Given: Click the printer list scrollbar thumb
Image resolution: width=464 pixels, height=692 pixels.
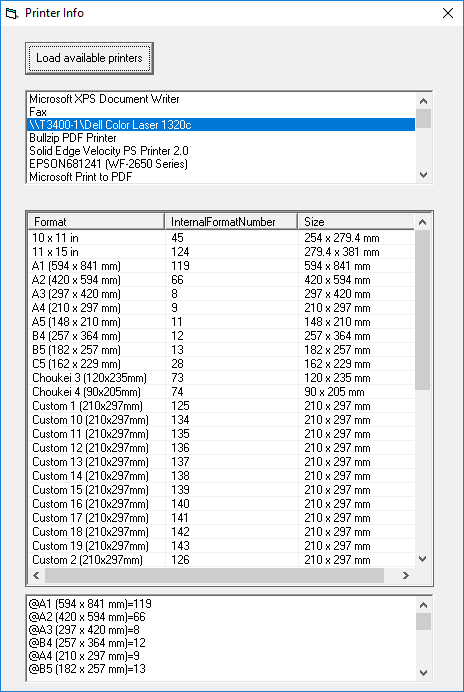Looking at the screenshot, I should pyautogui.click(x=423, y=118).
